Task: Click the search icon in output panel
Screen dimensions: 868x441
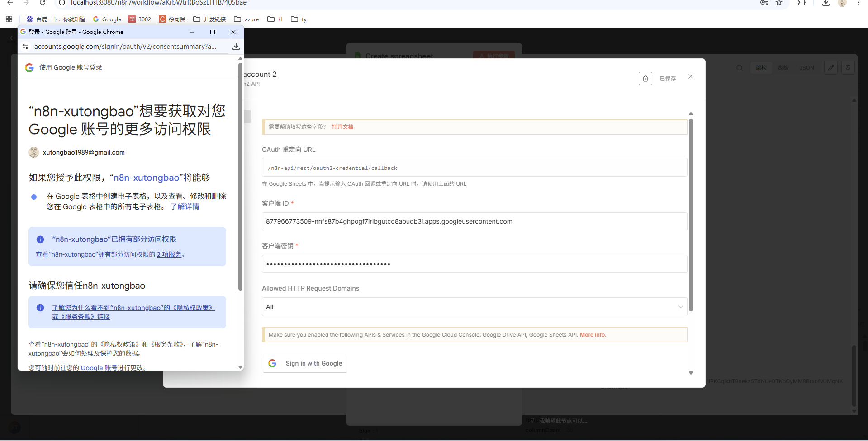Action: click(x=740, y=68)
